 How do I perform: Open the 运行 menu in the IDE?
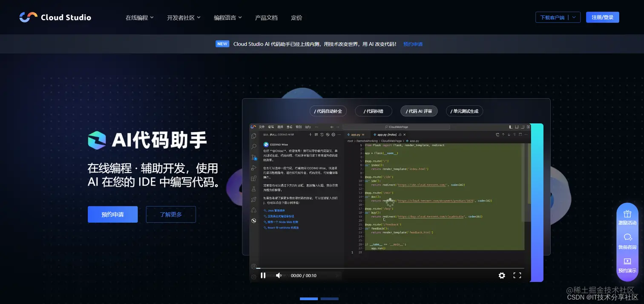pyautogui.click(x=308, y=127)
